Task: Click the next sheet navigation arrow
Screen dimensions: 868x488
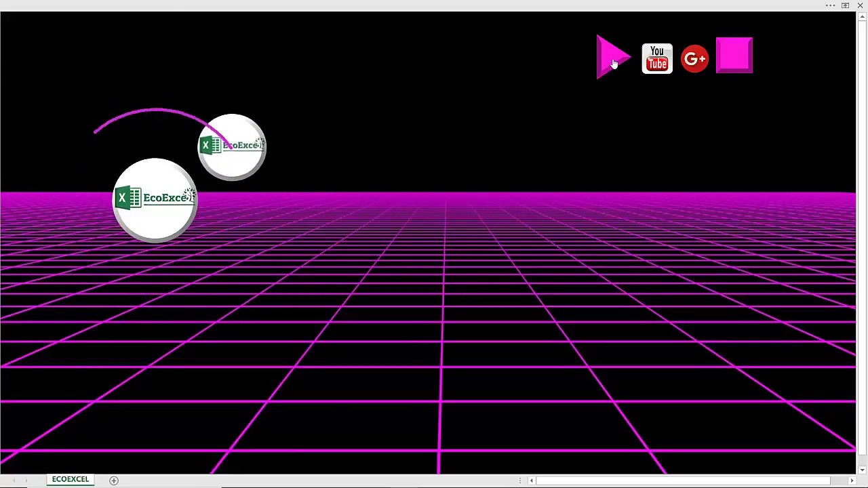Action: [x=26, y=480]
